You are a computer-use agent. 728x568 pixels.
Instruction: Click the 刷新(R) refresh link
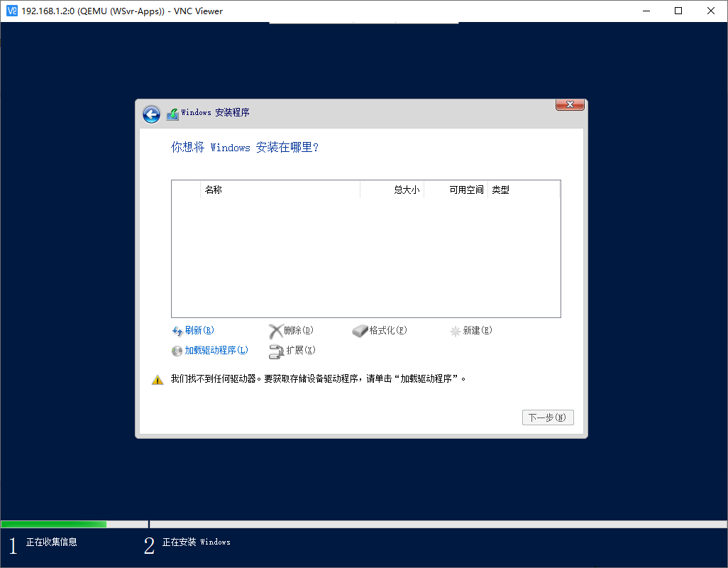tap(199, 331)
